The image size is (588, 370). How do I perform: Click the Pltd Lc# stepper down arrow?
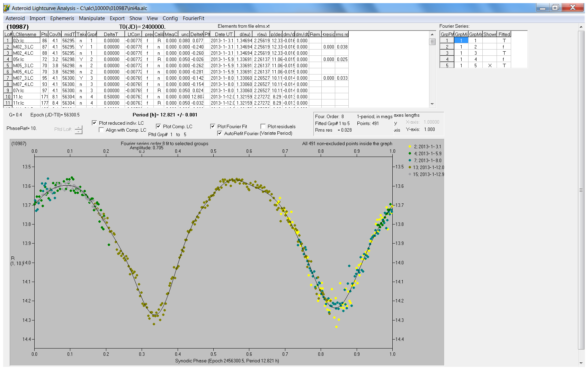click(x=79, y=132)
